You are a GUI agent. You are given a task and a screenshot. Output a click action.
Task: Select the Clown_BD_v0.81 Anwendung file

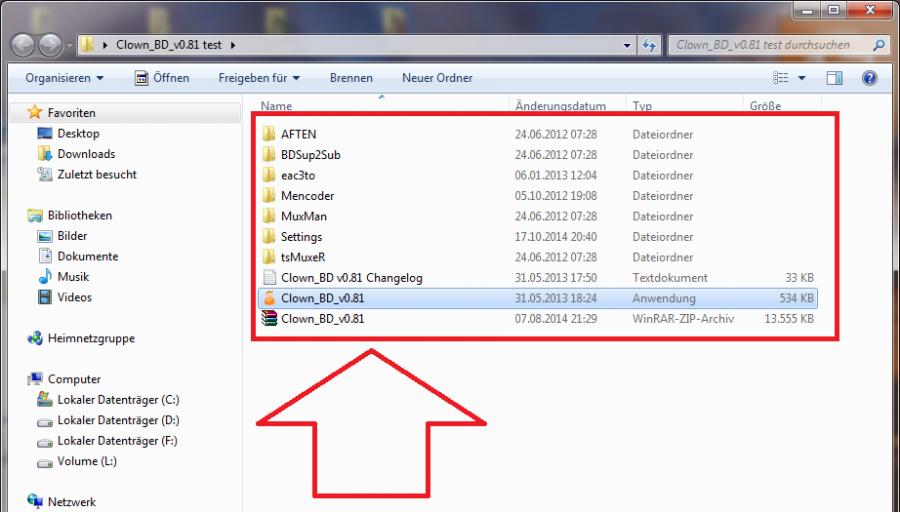538,298
